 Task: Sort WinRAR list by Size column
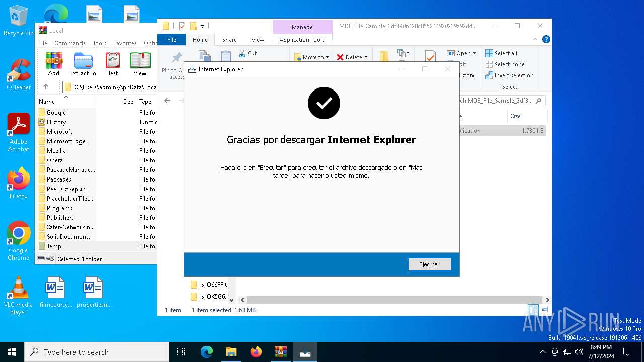[x=117, y=101]
